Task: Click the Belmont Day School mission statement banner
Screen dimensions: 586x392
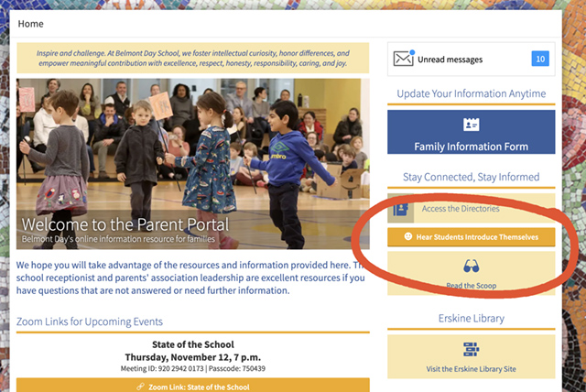Action: 192,59
